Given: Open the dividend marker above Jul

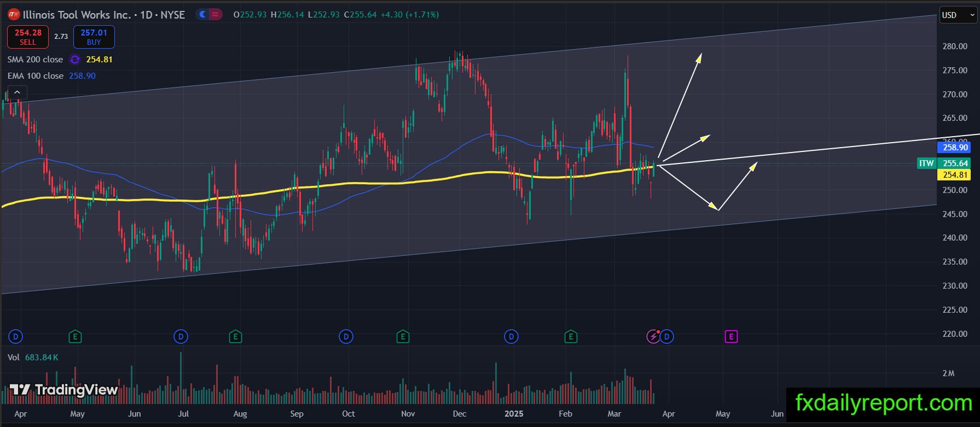Looking at the screenshot, I should (x=181, y=336).
